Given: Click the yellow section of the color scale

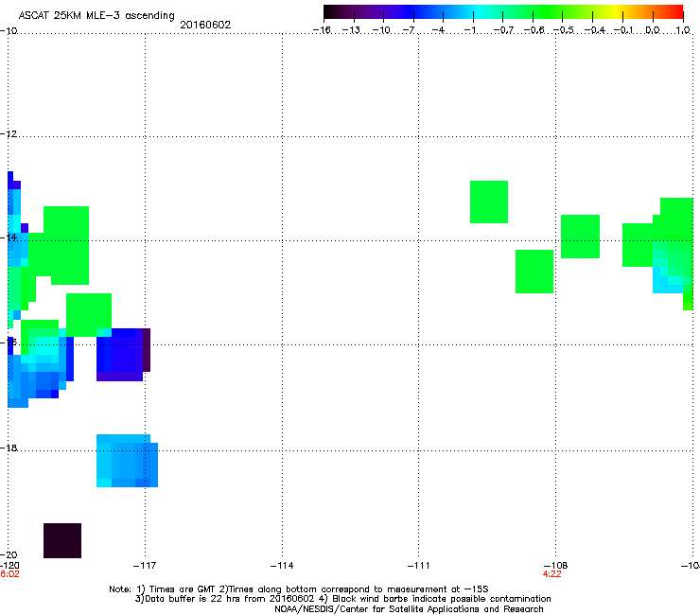Looking at the screenshot, I should pos(619,12).
